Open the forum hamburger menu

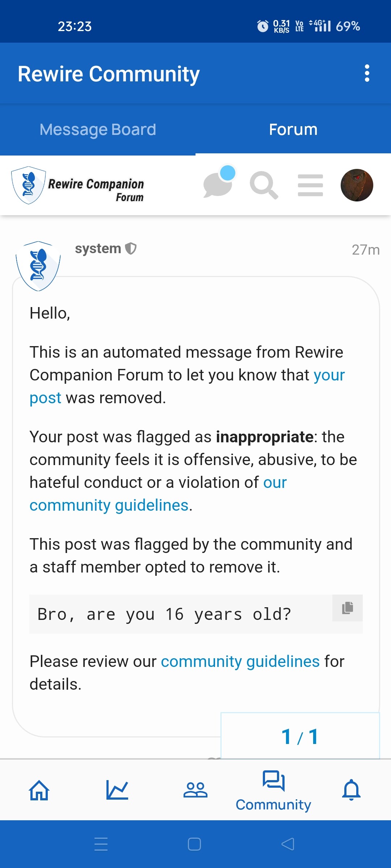(310, 185)
